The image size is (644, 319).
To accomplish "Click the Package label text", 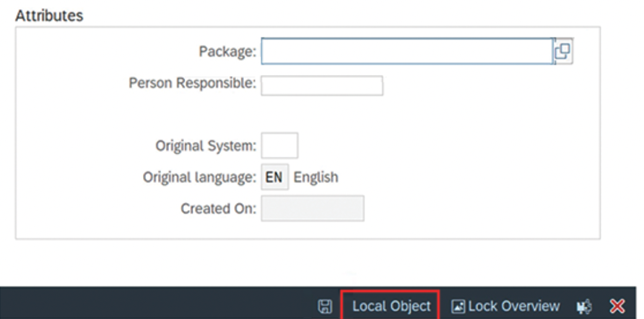I will [227, 52].
